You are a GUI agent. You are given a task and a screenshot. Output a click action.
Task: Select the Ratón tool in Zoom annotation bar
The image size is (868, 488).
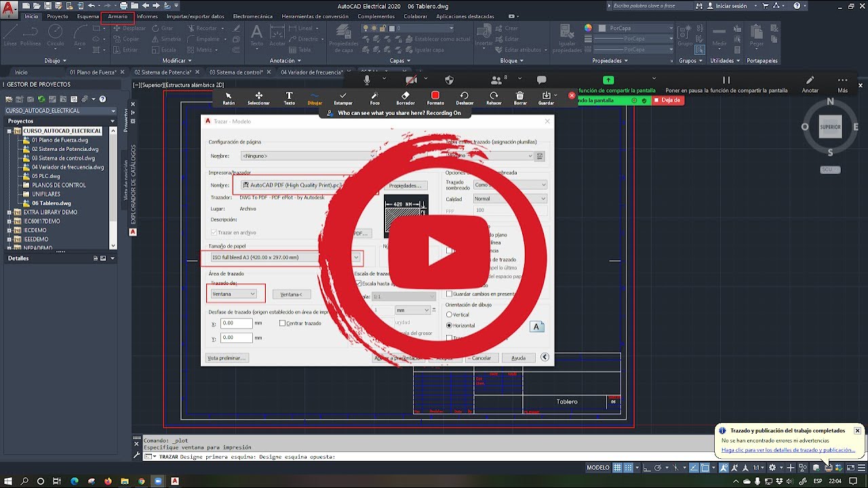click(229, 98)
